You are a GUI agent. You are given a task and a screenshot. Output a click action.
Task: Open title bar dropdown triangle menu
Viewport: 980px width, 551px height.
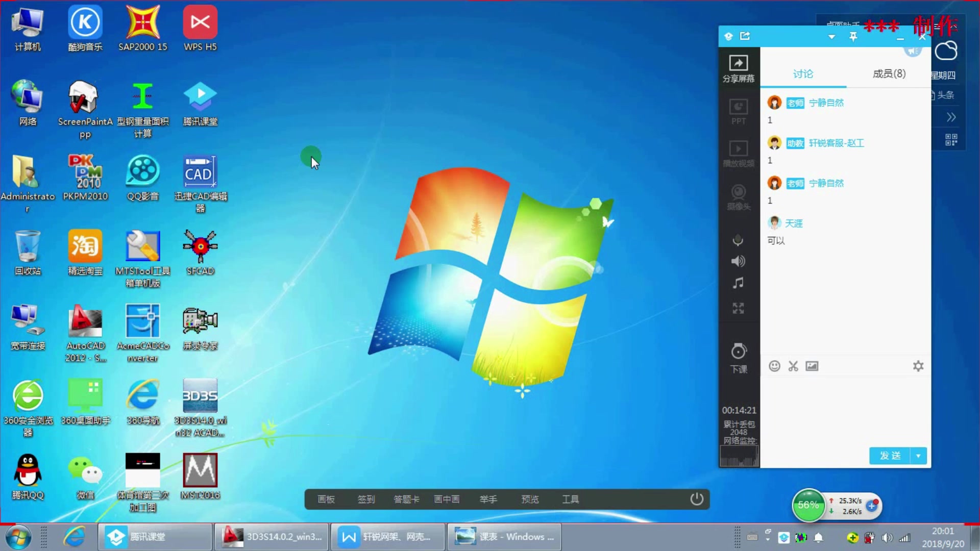[831, 37]
